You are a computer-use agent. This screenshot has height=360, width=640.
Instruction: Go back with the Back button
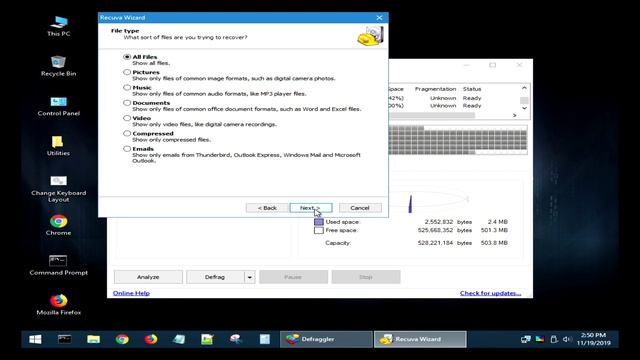(x=267, y=208)
